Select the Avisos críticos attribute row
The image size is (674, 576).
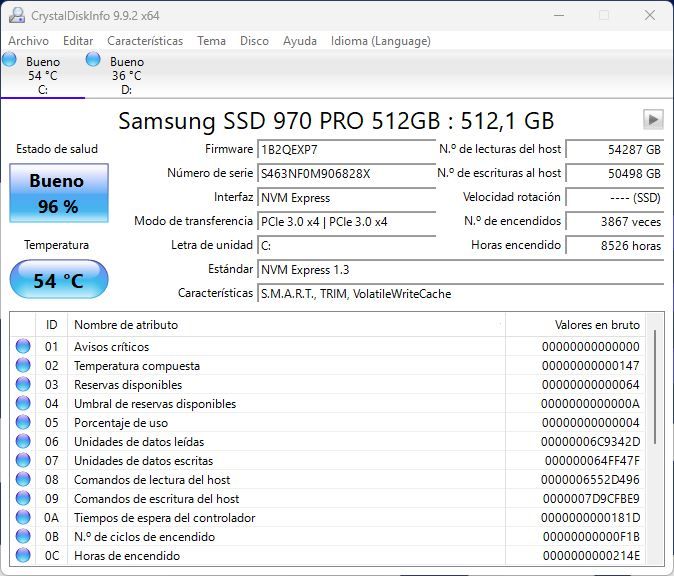coord(328,346)
